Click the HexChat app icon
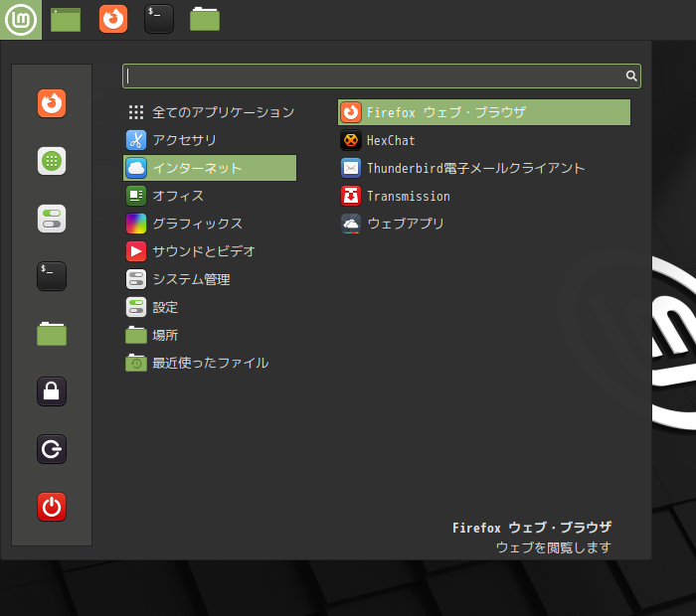Viewport: 696px width, 616px height. pyautogui.click(x=351, y=140)
